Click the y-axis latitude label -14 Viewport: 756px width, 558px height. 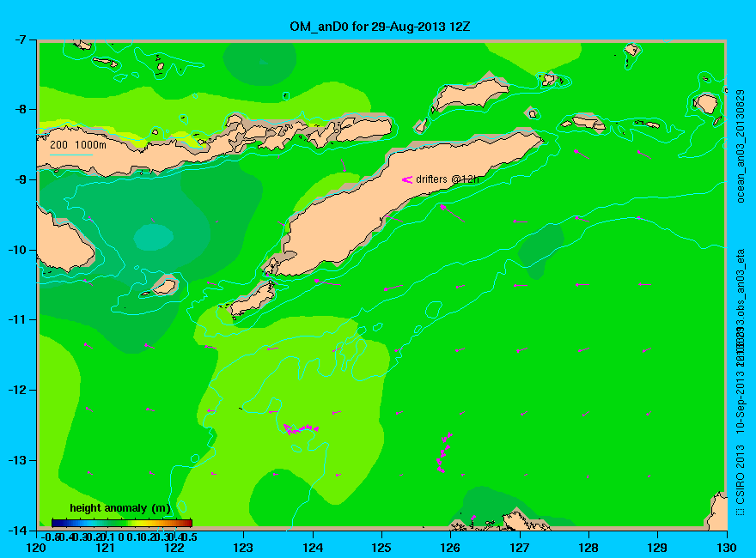click(16, 530)
